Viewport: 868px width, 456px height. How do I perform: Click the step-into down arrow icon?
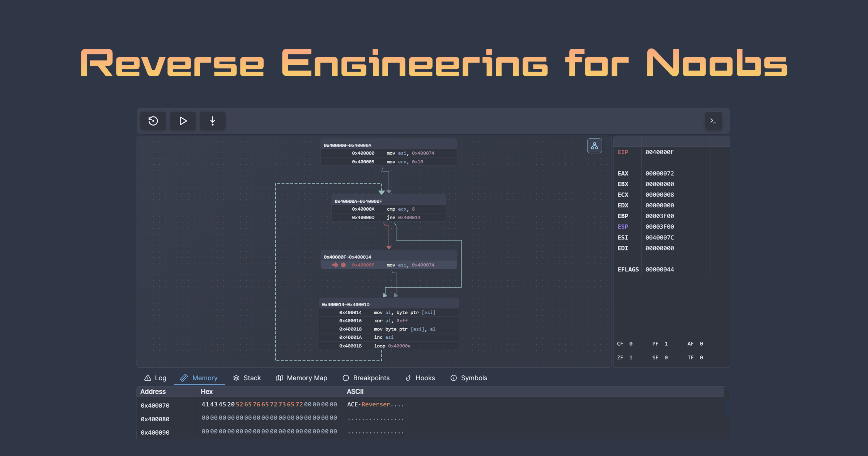[212, 121]
